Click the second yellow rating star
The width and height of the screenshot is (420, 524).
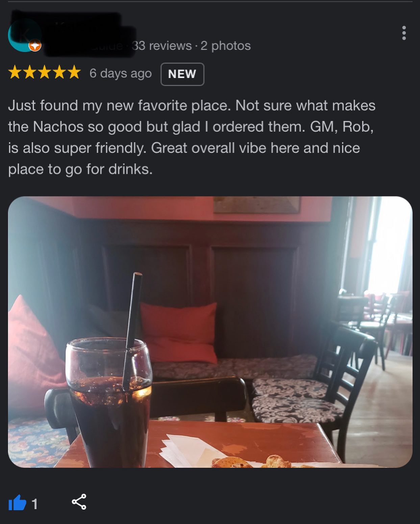[x=30, y=73]
